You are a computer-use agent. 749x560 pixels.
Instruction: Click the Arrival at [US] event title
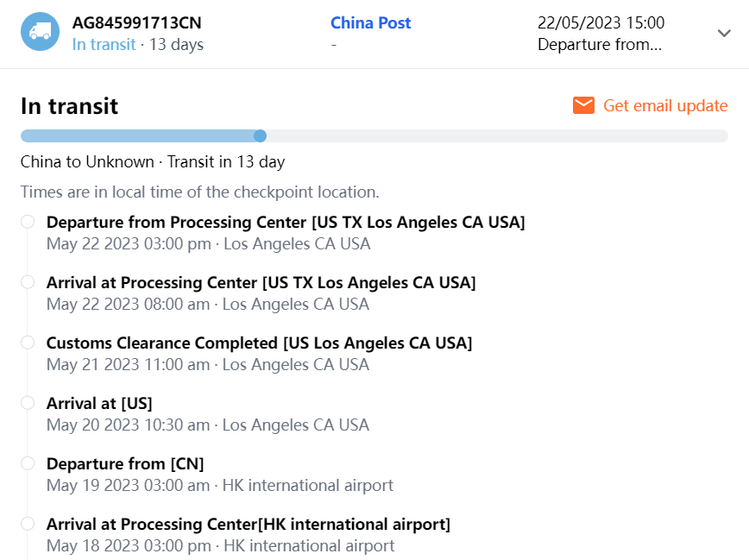pos(99,404)
